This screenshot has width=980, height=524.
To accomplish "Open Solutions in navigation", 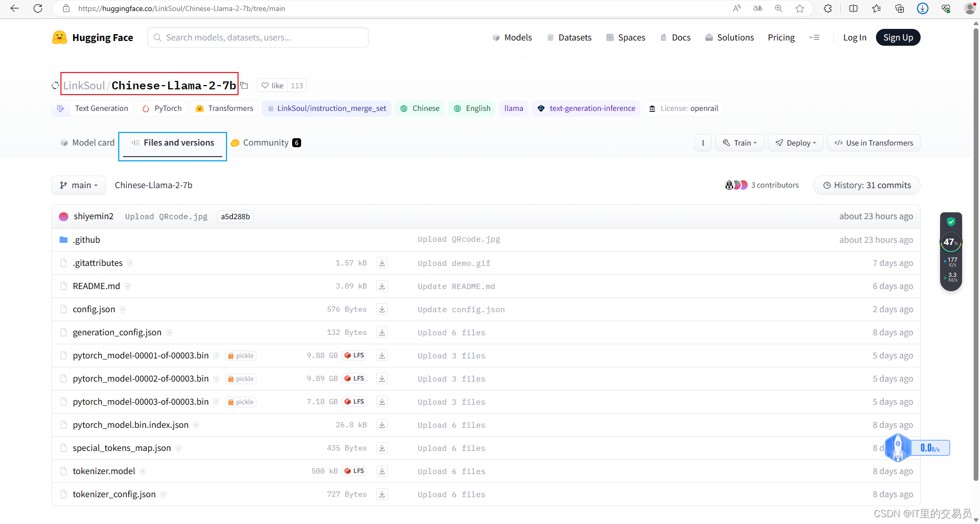I will [x=729, y=37].
